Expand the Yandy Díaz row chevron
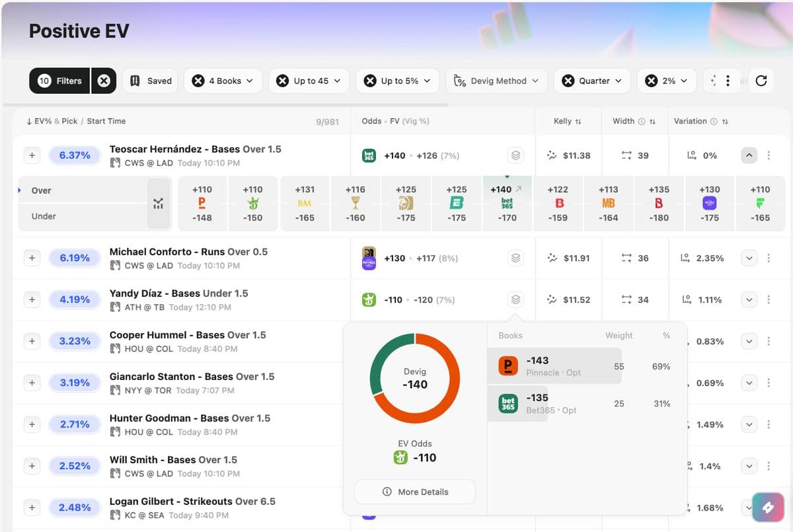Screen dimensions: 793x532 click(x=749, y=299)
